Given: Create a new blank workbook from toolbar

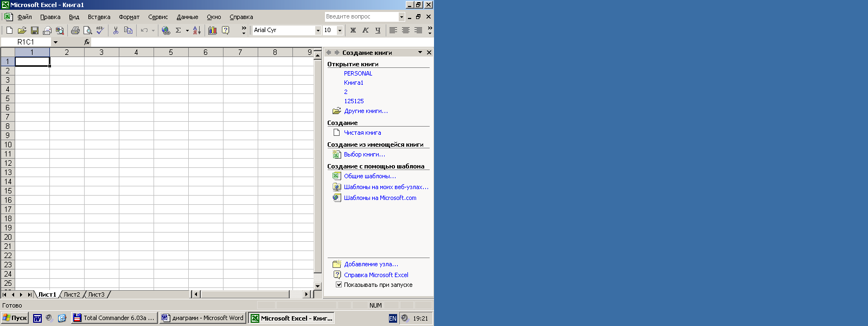Looking at the screenshot, I should click(x=9, y=30).
